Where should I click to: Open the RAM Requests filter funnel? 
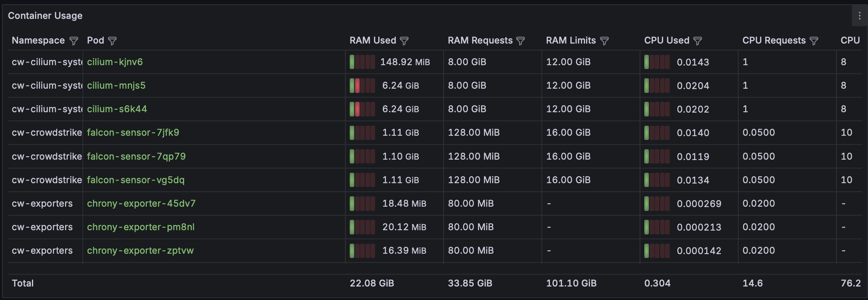[x=521, y=41]
